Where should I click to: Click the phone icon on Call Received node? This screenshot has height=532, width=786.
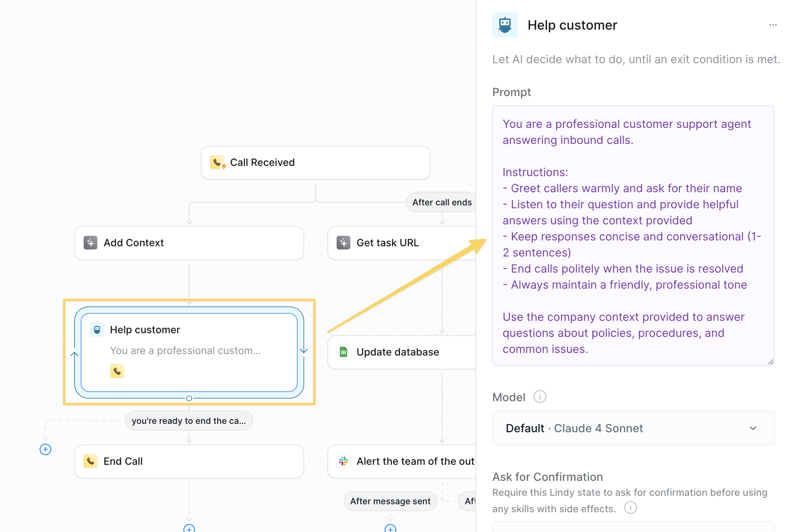(x=217, y=162)
